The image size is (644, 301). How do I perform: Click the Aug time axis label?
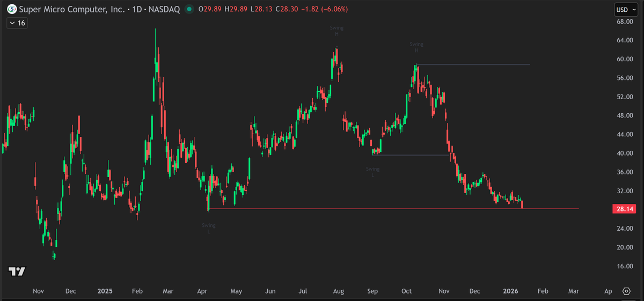coord(339,291)
